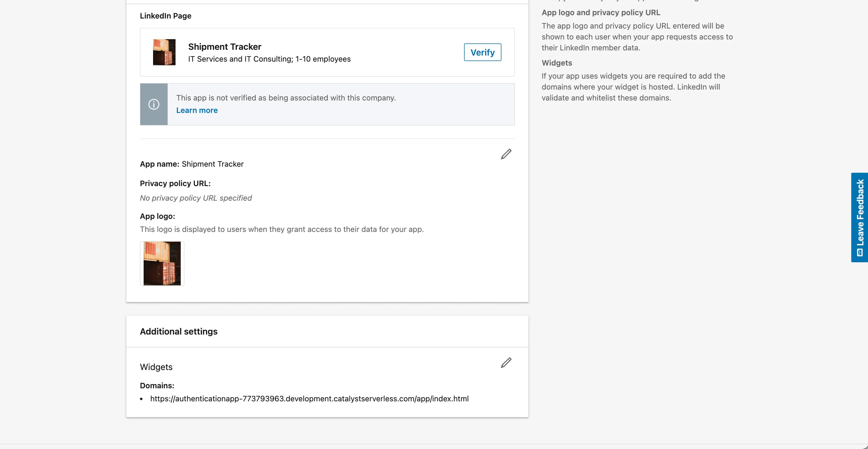Select the Shipment Tracker company name
The height and width of the screenshot is (449, 868).
pyautogui.click(x=225, y=46)
